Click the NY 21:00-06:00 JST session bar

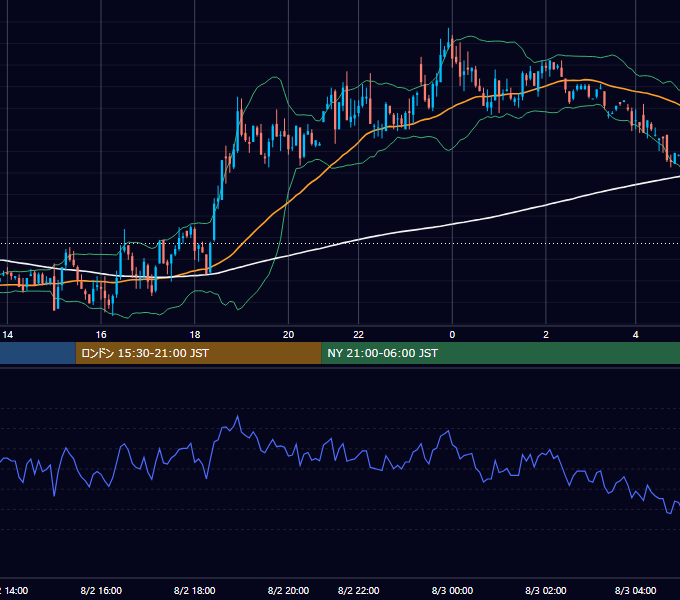(x=500, y=353)
